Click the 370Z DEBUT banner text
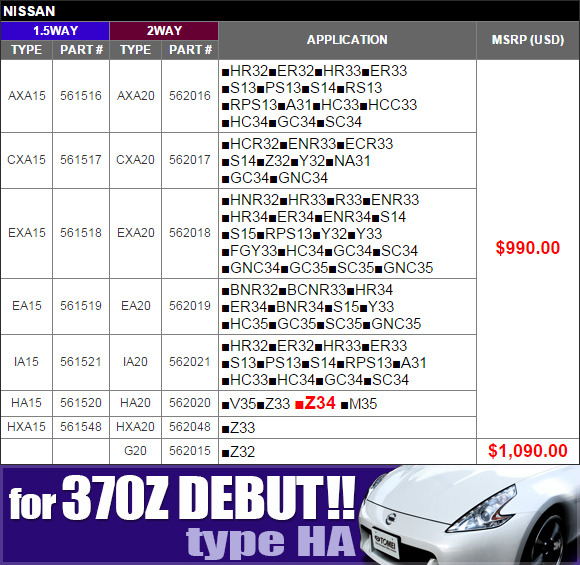This screenshot has width=580, height=565. pos(182,498)
